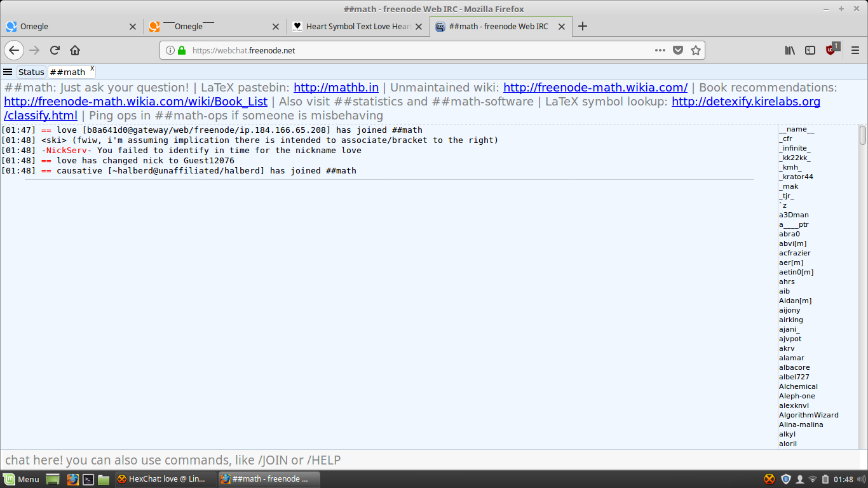This screenshot has width=868, height=488.
Task: Select user airking in nick list
Action: point(790,320)
